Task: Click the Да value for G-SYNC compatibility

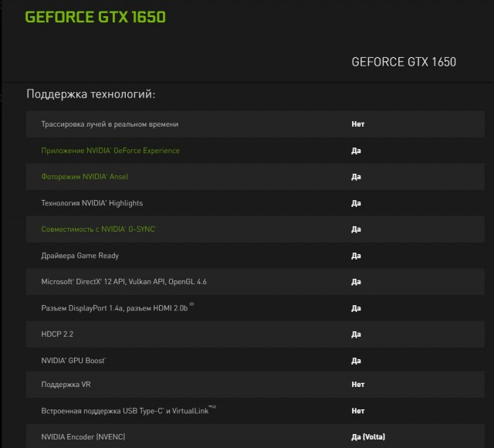Action: tap(356, 229)
